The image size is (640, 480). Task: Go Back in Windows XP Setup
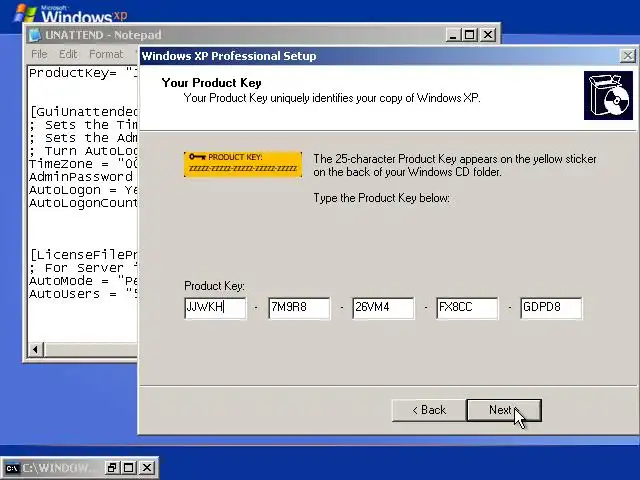point(429,410)
